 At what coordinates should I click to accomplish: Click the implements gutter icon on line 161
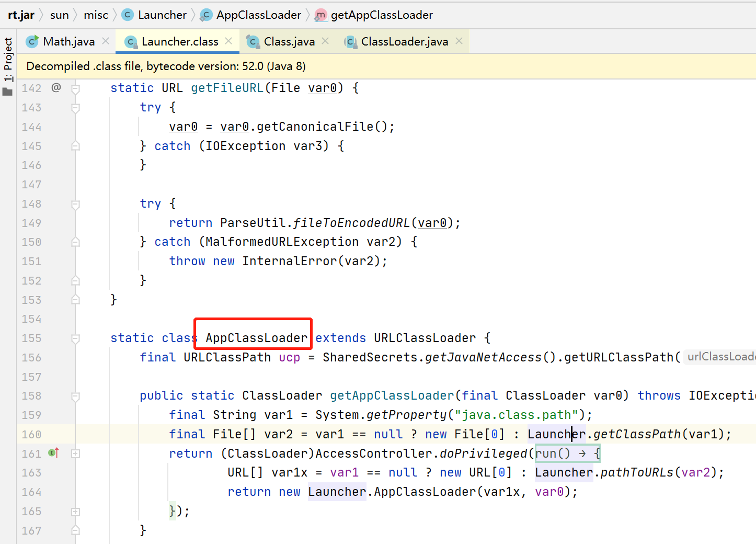coord(53,453)
